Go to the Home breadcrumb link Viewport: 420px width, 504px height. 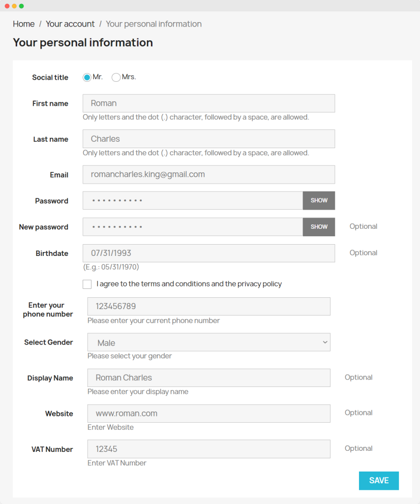pyautogui.click(x=24, y=24)
